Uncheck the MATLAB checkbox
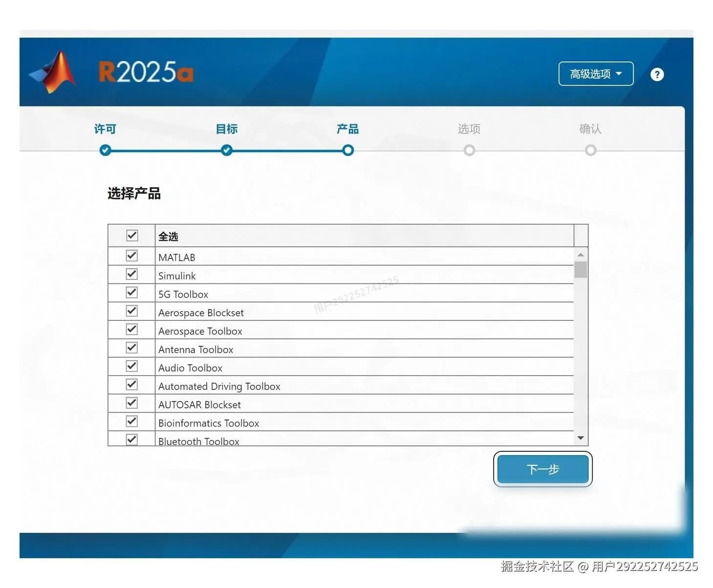Viewport: 713px width, 588px height. coord(131,255)
